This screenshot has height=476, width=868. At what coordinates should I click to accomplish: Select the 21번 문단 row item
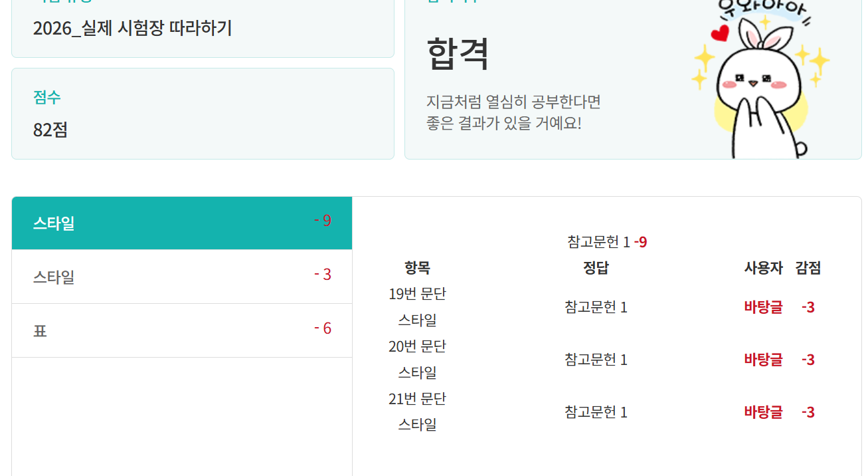(x=417, y=399)
